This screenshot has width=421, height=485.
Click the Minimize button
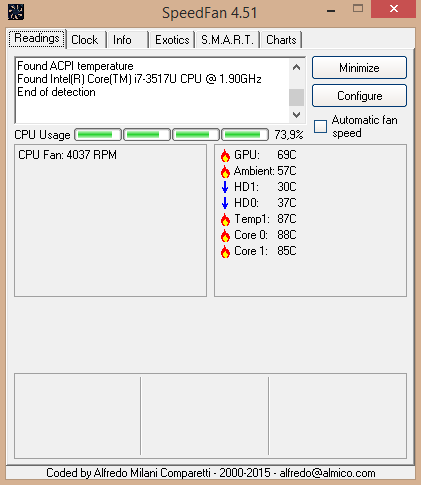pyautogui.click(x=359, y=68)
